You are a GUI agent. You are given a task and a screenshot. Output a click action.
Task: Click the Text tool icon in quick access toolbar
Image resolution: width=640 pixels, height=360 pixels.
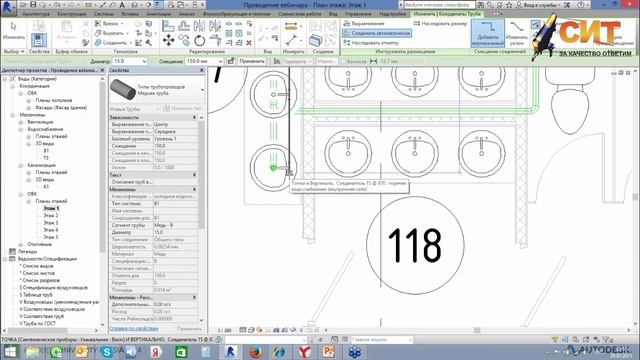[122, 5]
